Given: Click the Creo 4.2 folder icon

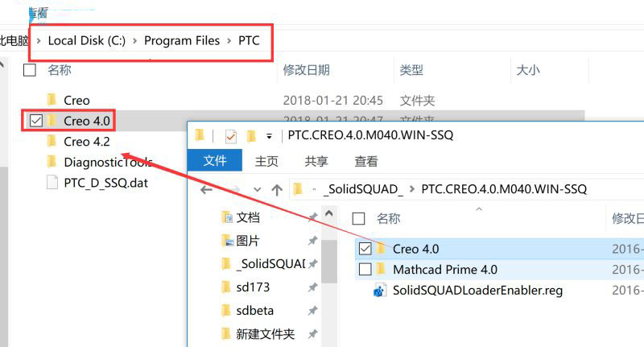Looking at the screenshot, I should click(x=52, y=141).
